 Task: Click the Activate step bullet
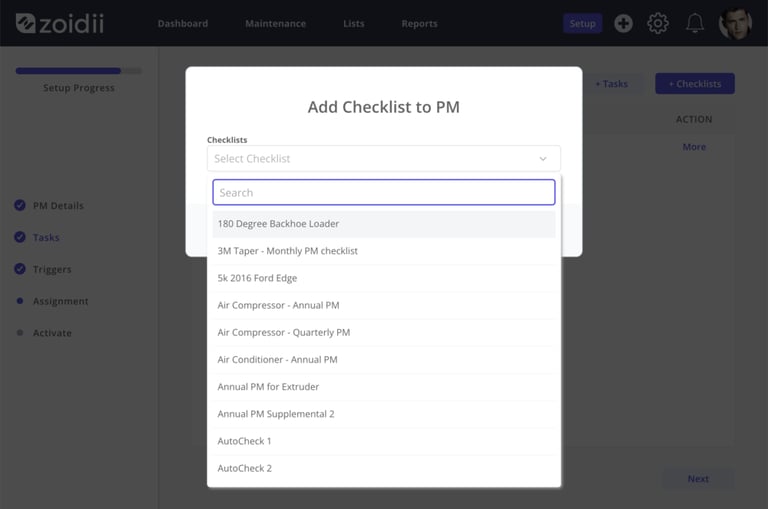tap(20, 333)
